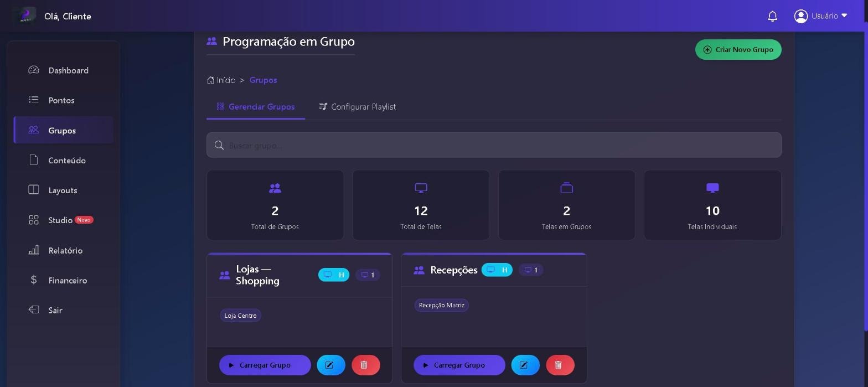The width and height of the screenshot is (868, 387).
Task: Open Studio in the sidebar
Action: point(64,220)
